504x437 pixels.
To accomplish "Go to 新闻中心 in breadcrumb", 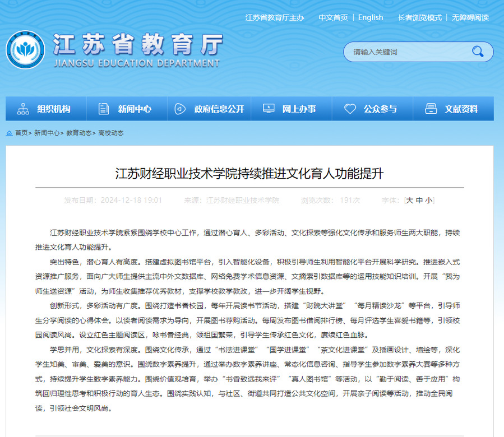I will point(47,133).
